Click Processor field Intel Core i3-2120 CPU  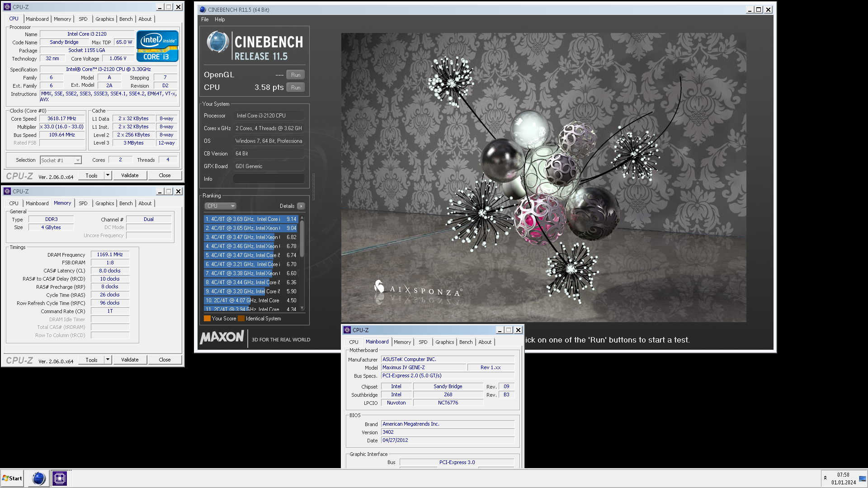coord(269,116)
